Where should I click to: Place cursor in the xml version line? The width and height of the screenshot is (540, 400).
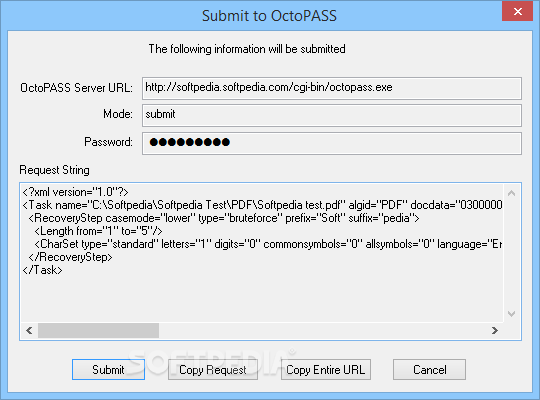click(75, 192)
